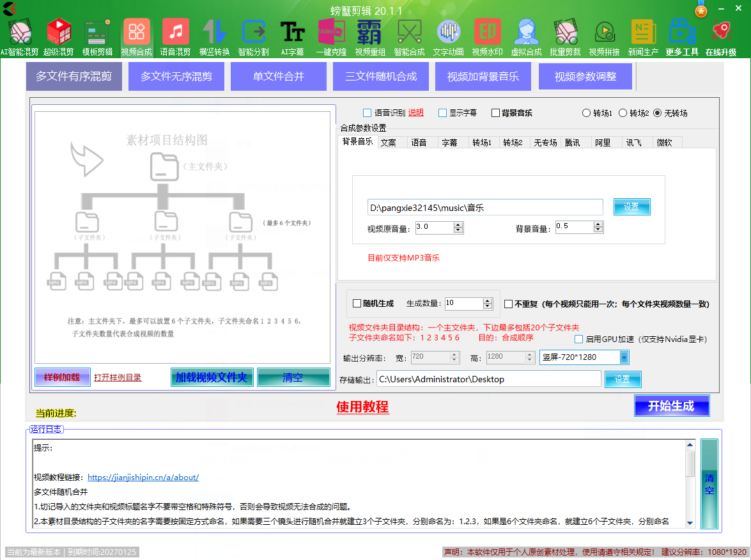751x560 pixels.
Task: Click the 存储输出 path input field
Action: [488, 379]
